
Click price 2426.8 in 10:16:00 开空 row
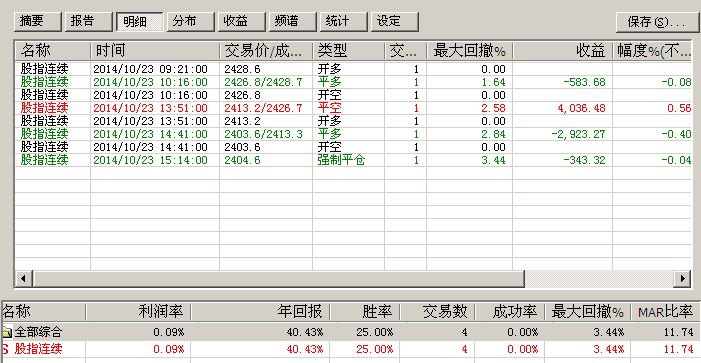[x=242, y=95]
